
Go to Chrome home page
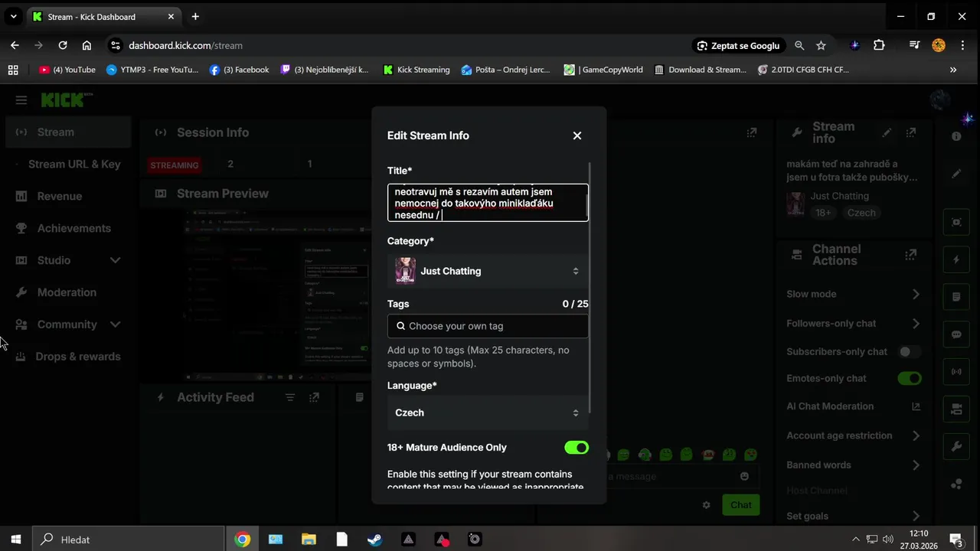[x=87, y=45]
